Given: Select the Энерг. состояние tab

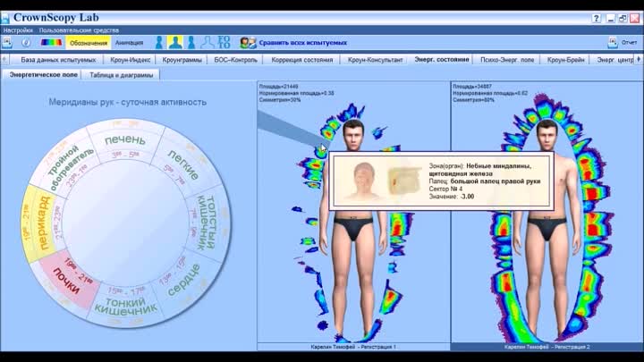Looking at the screenshot, I should 442,59.
